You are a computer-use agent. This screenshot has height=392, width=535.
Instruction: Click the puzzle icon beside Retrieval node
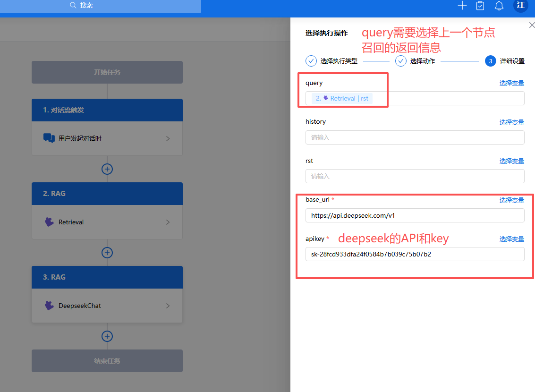(49, 222)
